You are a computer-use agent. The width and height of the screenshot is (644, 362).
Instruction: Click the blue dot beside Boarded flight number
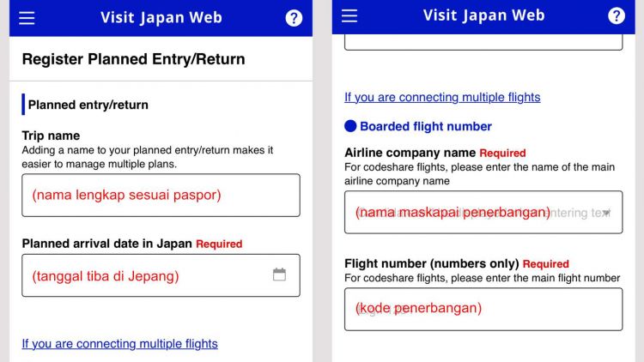point(350,126)
